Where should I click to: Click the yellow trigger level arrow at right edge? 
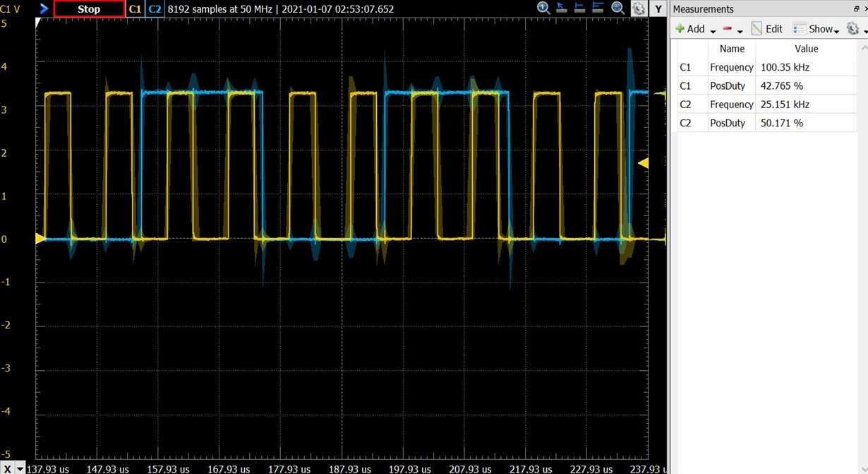click(x=643, y=163)
